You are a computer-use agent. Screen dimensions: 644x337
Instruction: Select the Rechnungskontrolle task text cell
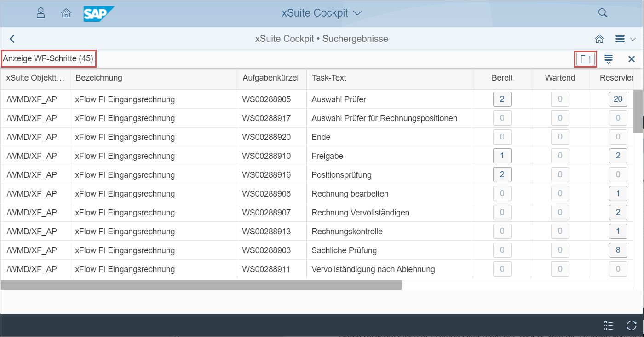tap(347, 231)
